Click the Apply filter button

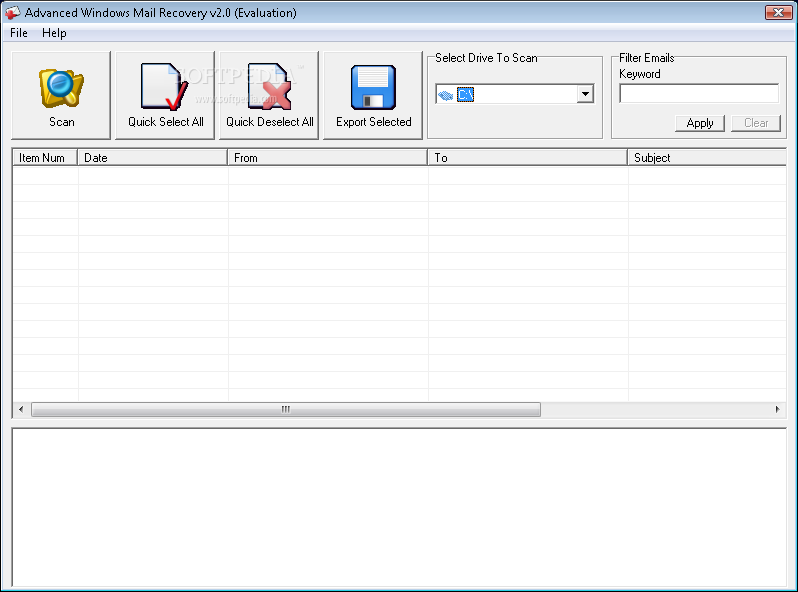tap(700, 123)
